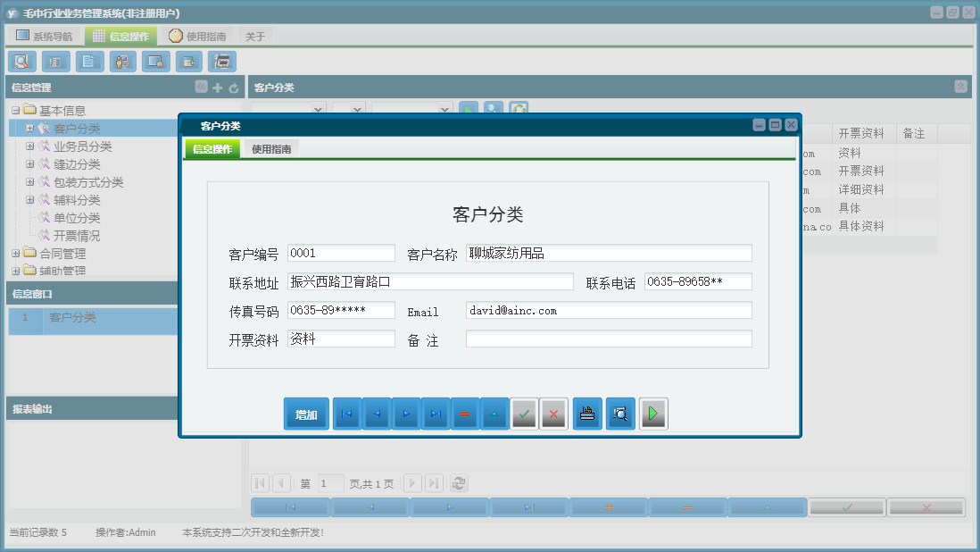Expand the 缝边分类 tree node
980x552 pixels.
(30, 163)
